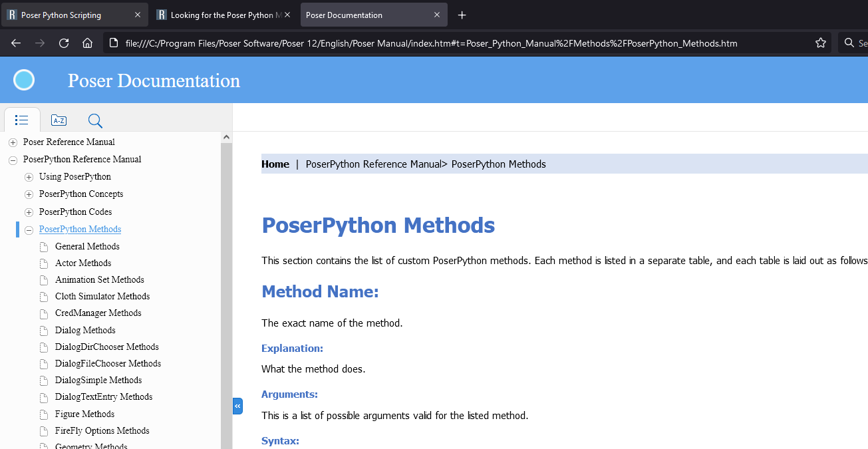
Task: Open the A-Z Index panel icon
Action: coord(59,120)
